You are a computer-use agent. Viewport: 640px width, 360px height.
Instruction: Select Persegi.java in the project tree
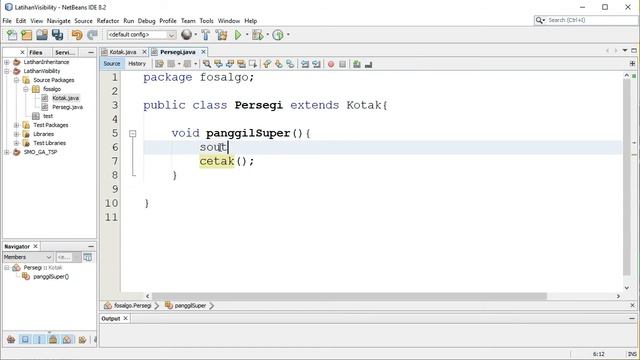click(x=67, y=107)
